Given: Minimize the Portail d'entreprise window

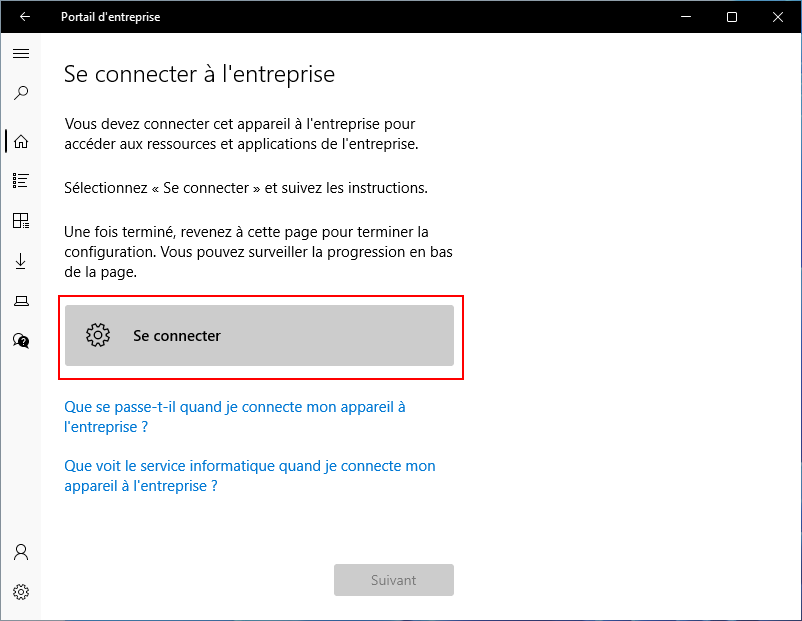Looking at the screenshot, I should click(686, 17).
